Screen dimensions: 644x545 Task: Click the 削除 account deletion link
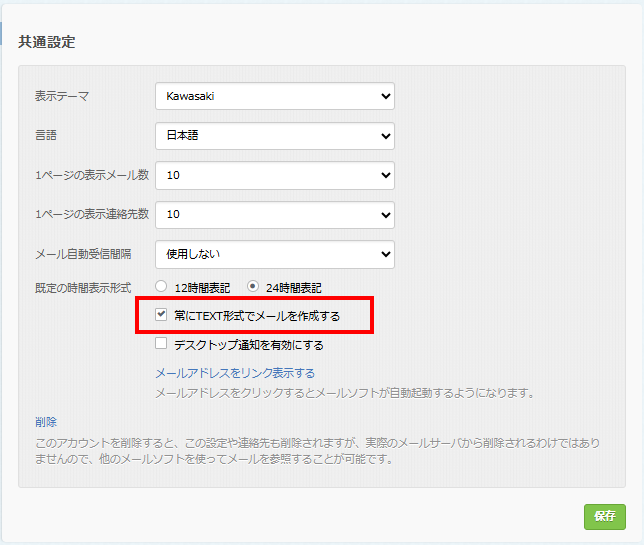[46, 422]
